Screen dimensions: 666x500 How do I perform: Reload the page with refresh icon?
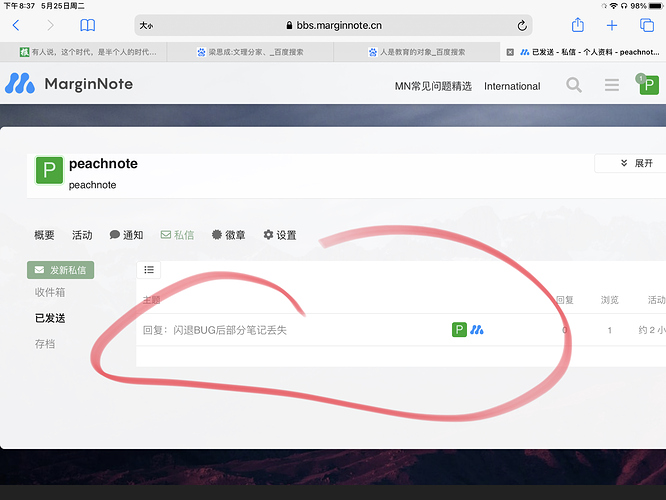click(522, 25)
